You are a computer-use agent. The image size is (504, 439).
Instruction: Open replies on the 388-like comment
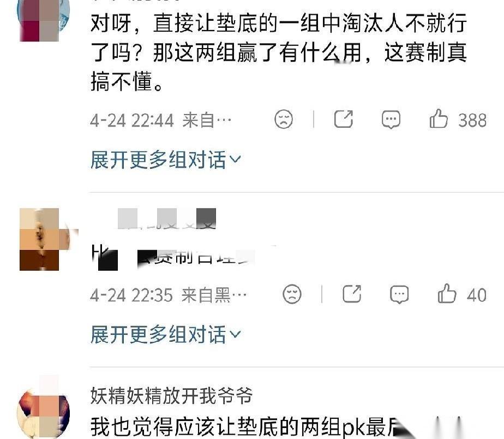tap(391, 120)
